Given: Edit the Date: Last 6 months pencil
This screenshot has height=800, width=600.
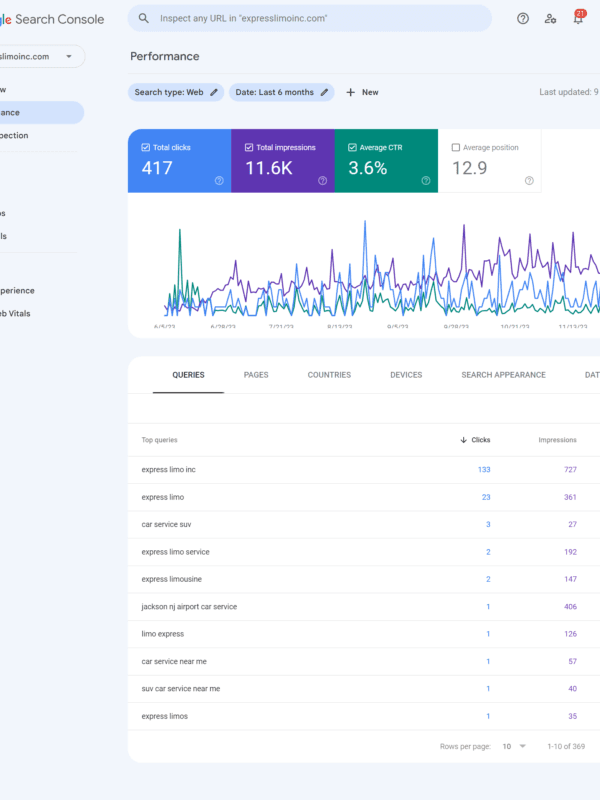Looking at the screenshot, I should pyautogui.click(x=324, y=92).
